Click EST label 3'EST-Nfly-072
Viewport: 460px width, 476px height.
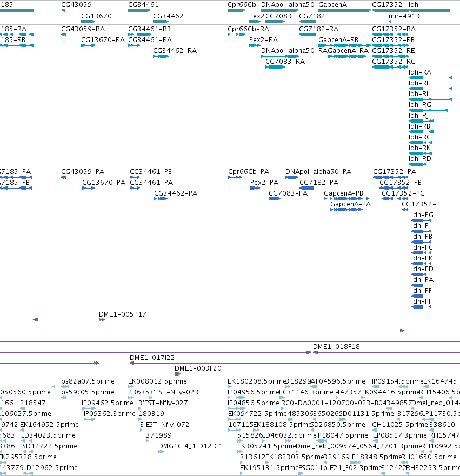pos(164,425)
